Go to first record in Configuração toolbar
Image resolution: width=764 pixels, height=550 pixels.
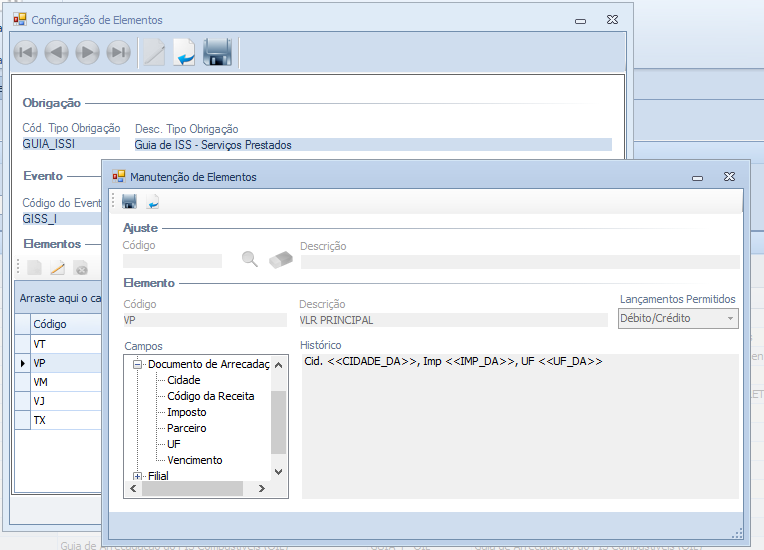(x=26, y=52)
